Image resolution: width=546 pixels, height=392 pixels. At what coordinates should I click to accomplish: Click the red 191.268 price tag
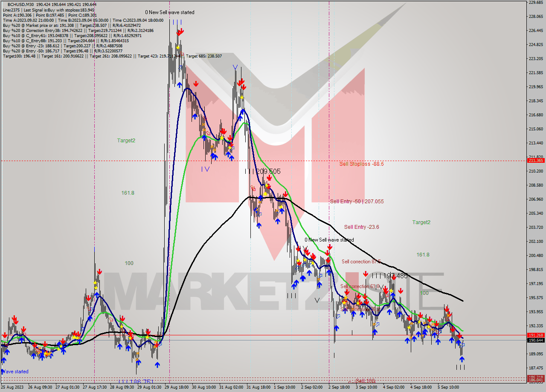coord(536,335)
